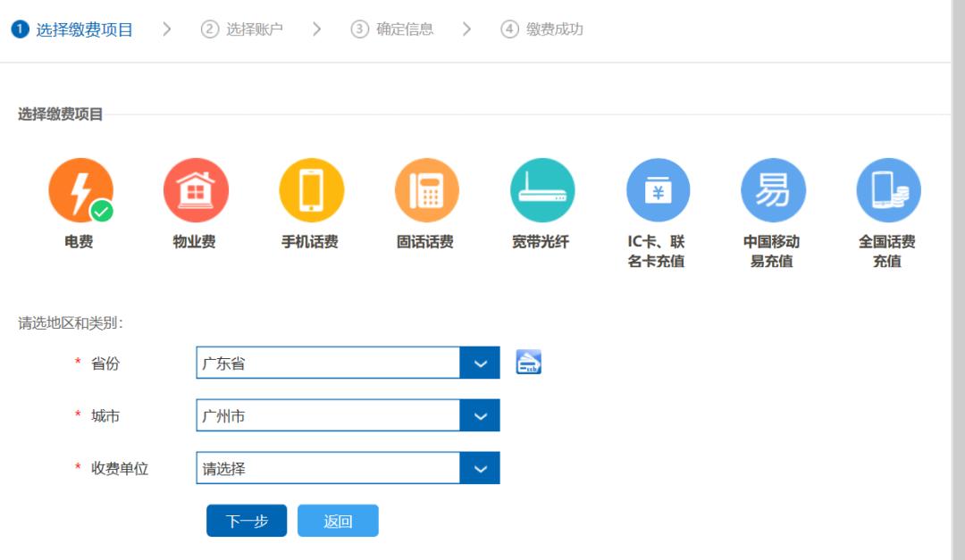
Task: Choose 中国移动易充值 China Mobile recharge icon
Action: coord(773,188)
